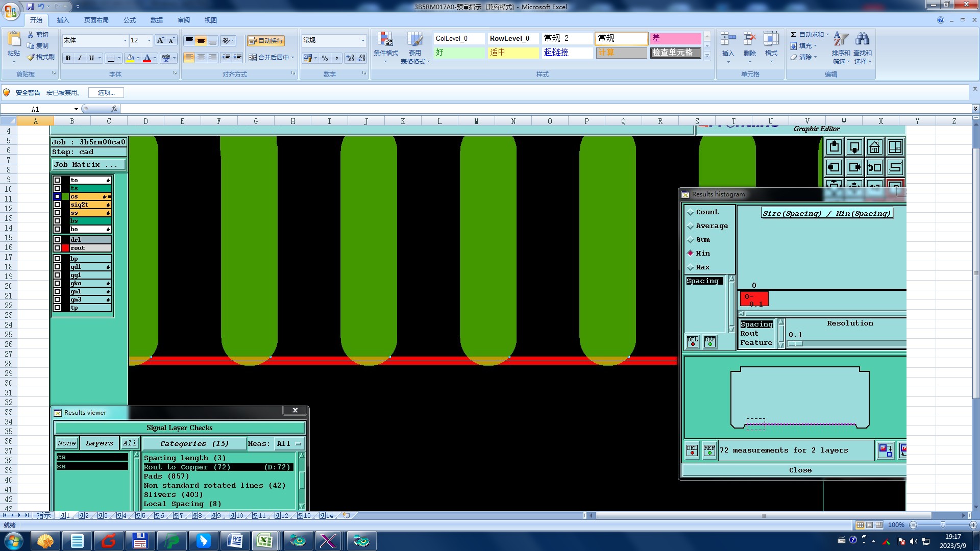
Task: Toggle the wrap text button
Action: (265, 41)
